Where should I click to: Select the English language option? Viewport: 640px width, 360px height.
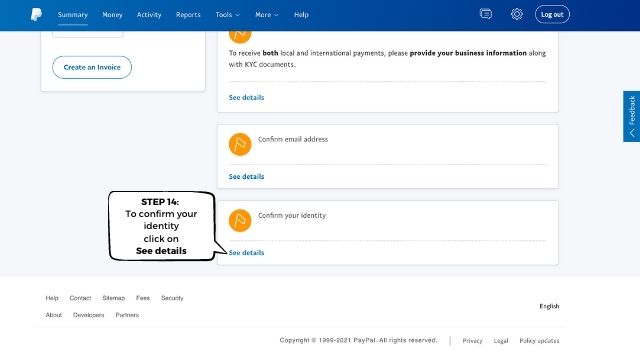tap(549, 306)
